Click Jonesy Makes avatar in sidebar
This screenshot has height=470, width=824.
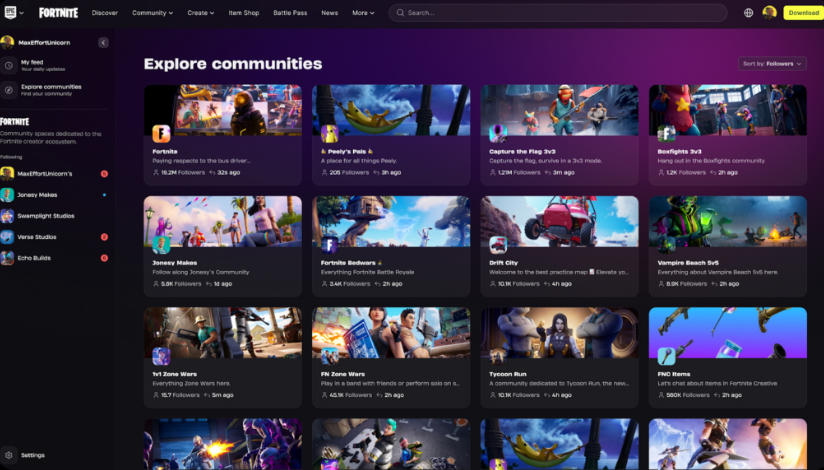[x=7, y=195]
